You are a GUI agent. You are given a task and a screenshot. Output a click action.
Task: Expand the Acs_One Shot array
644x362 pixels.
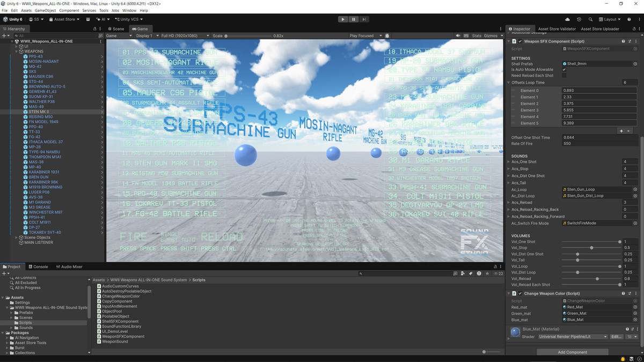[509, 161]
